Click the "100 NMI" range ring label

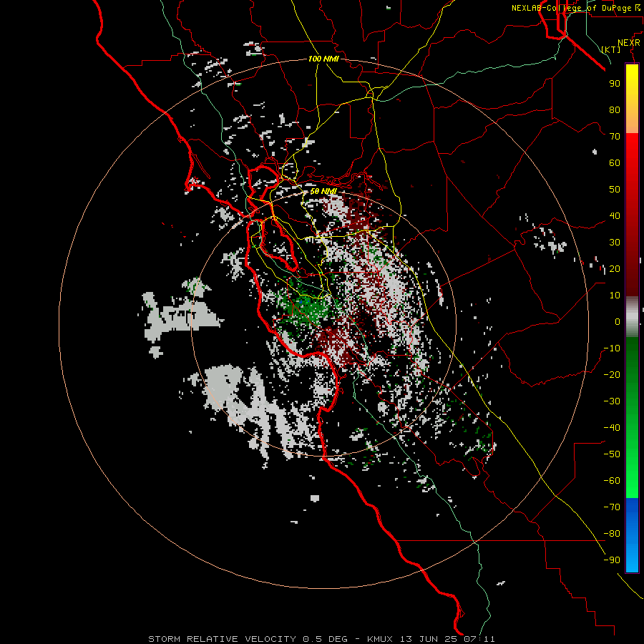point(323,59)
